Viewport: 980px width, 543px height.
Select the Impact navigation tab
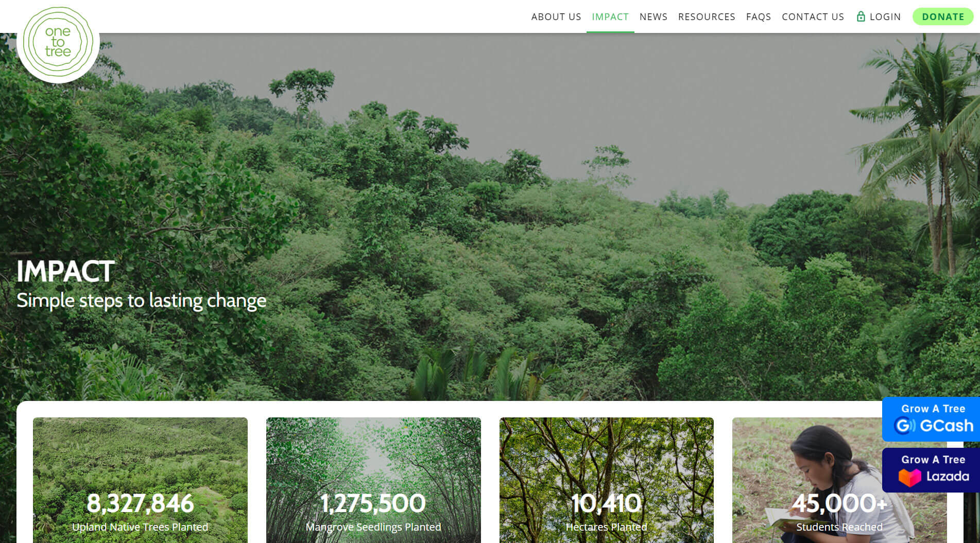click(x=610, y=16)
